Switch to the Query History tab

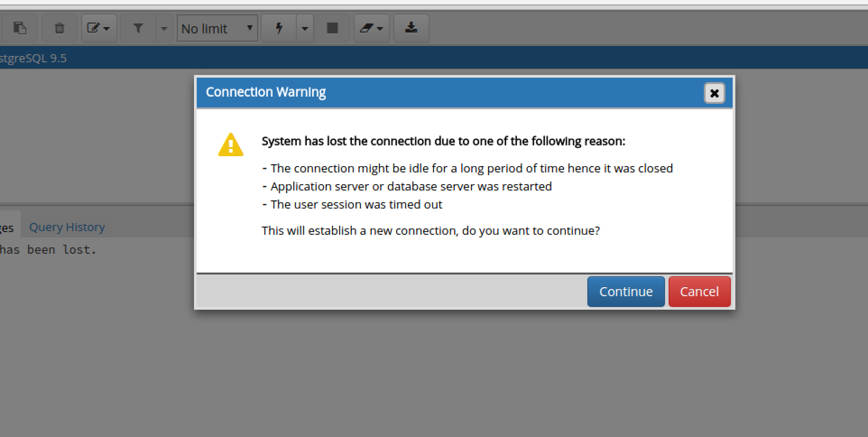(x=67, y=227)
